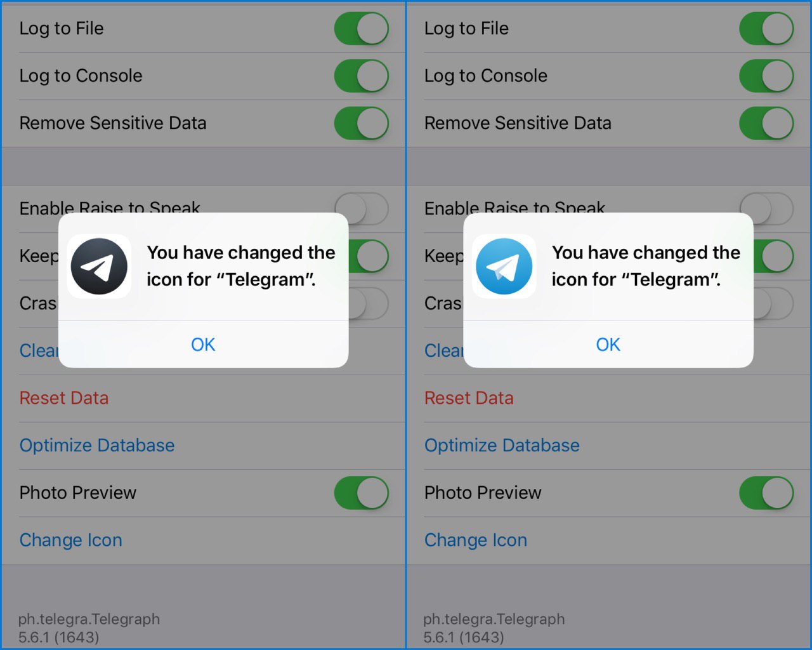
Task: Toggle Log to Console in right panel
Action: point(766,76)
